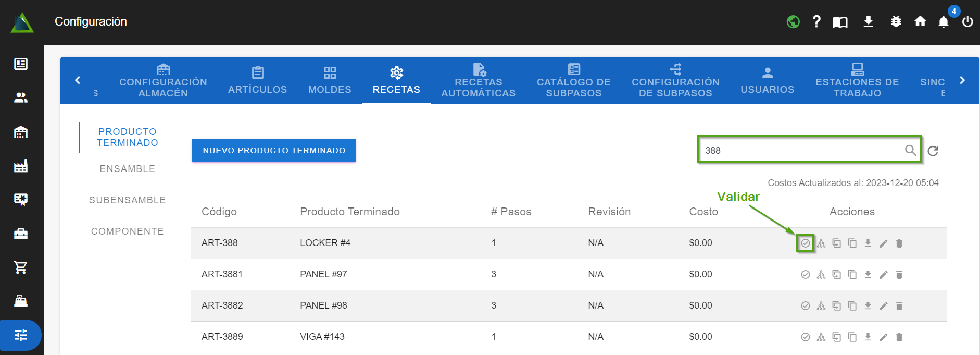Select Ensamble in the side list

[127, 169]
